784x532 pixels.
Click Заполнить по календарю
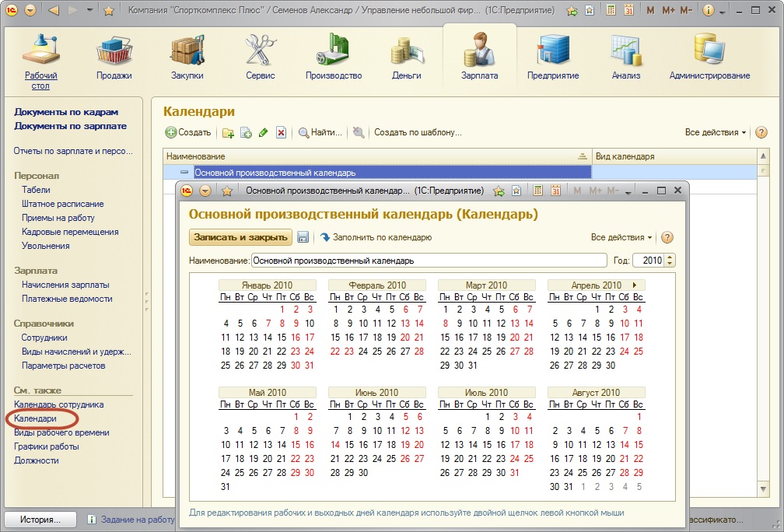click(376, 237)
